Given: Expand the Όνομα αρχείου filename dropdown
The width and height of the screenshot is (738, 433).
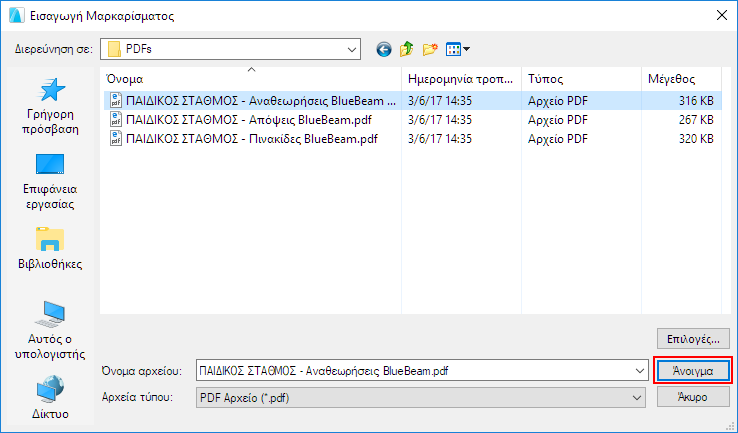Looking at the screenshot, I should point(638,371).
